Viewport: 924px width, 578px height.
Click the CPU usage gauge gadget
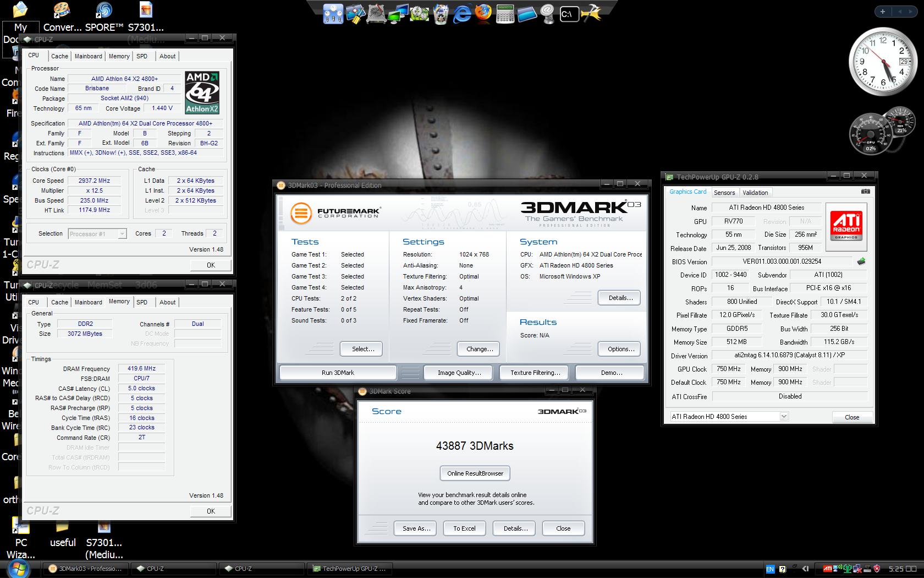coord(870,134)
